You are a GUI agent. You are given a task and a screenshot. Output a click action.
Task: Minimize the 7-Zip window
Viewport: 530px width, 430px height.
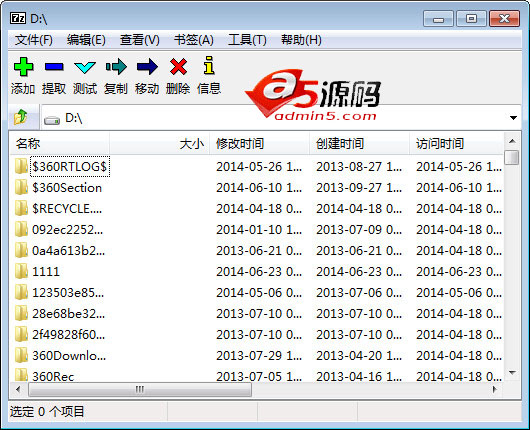click(x=438, y=19)
